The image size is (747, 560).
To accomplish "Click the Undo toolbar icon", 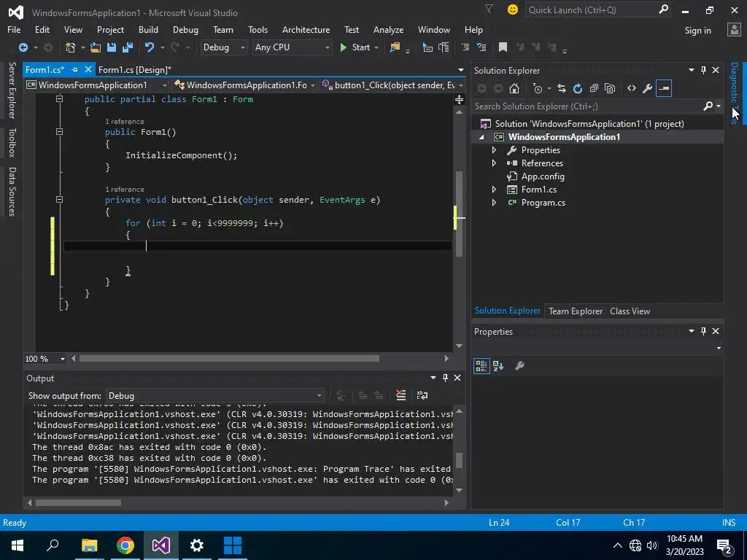I will click(x=150, y=47).
